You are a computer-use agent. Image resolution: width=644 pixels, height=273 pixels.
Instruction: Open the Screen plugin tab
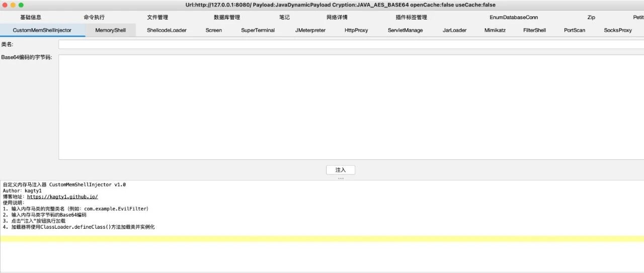click(213, 30)
